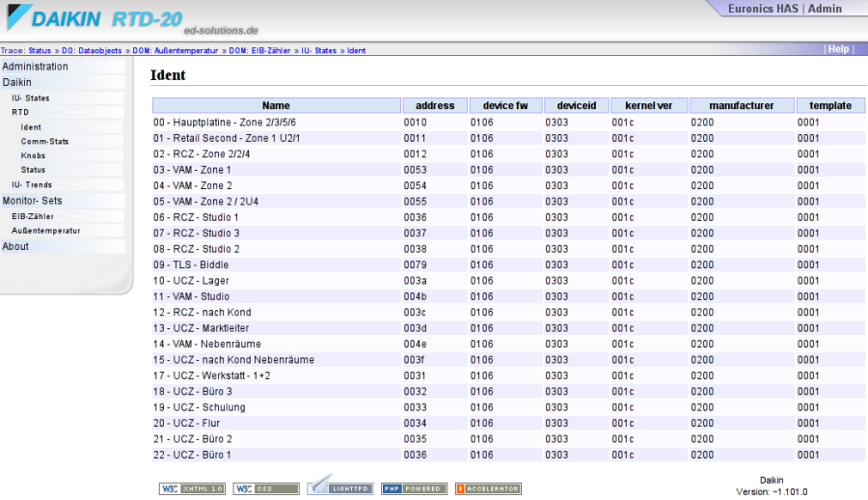Follow the Ident breadcrumb link
Viewport: 868px width, 500px height.
357,50
